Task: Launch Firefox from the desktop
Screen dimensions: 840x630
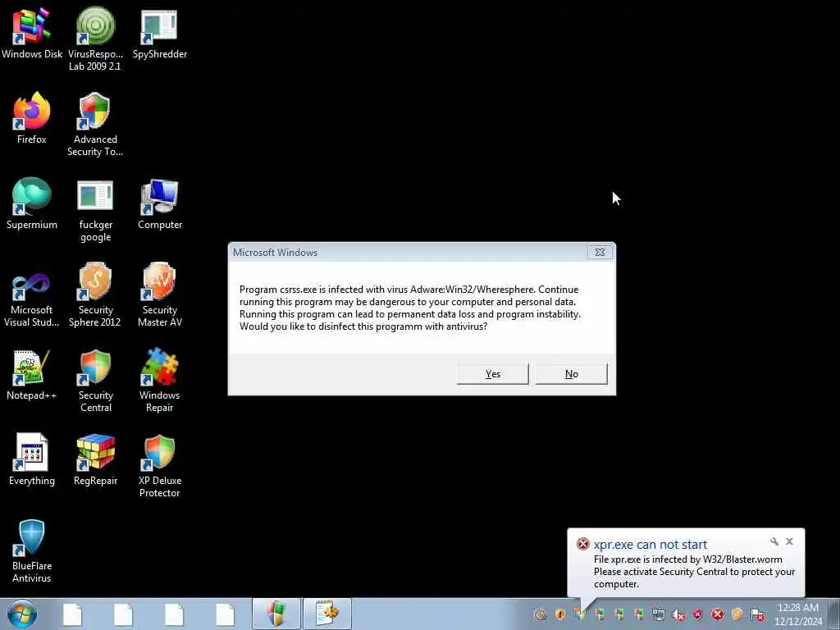Action: point(32,118)
